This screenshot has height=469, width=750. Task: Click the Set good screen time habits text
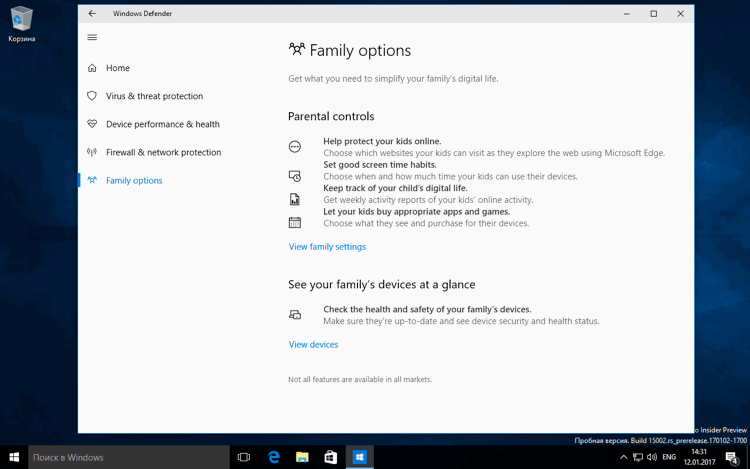pos(380,164)
